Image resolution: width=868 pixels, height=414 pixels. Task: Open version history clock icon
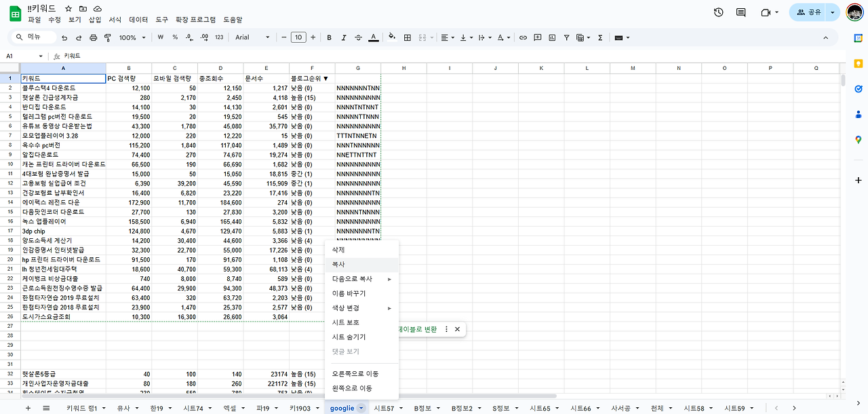coord(719,12)
